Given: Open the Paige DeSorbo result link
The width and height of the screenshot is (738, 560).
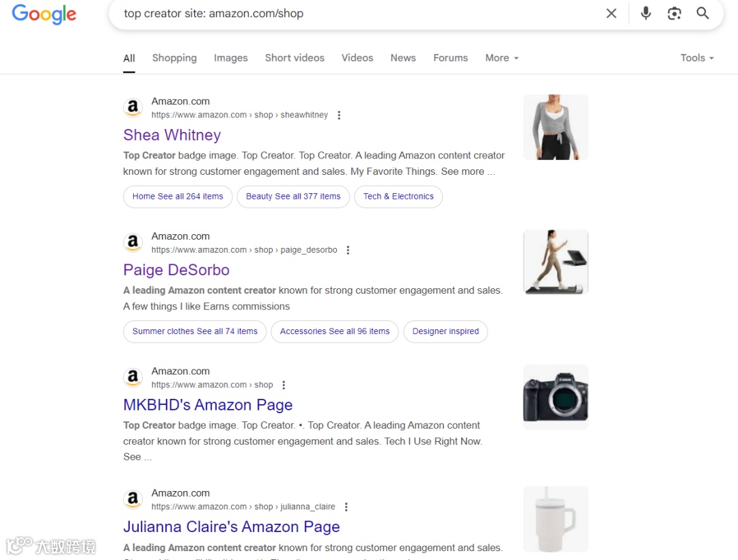Looking at the screenshot, I should 176,270.
